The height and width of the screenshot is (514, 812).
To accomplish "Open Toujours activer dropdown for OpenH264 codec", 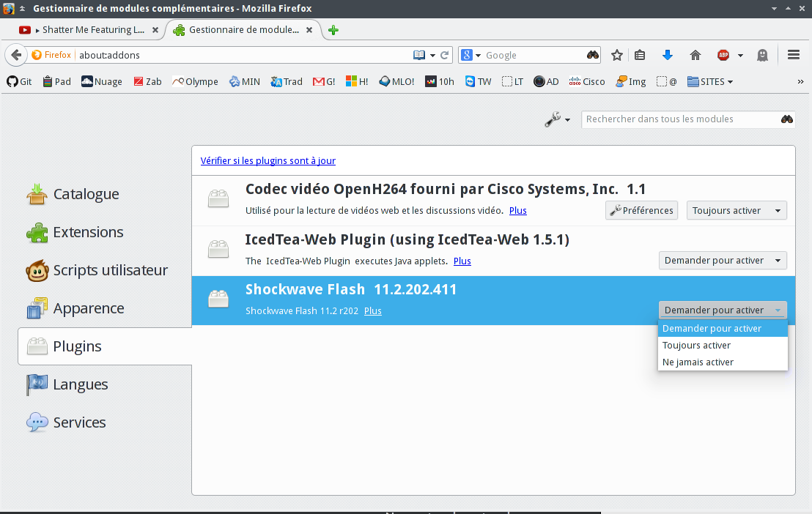I will 737,210.
